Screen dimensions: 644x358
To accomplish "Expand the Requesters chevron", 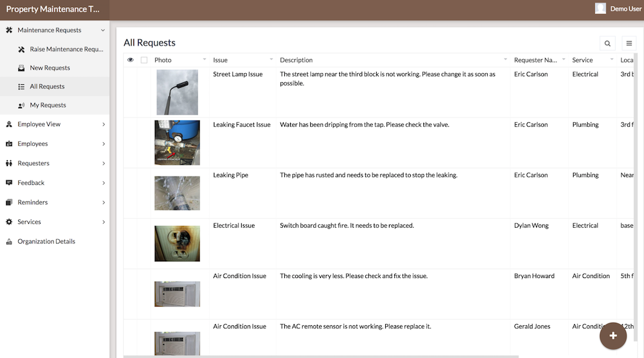I will [104, 164].
